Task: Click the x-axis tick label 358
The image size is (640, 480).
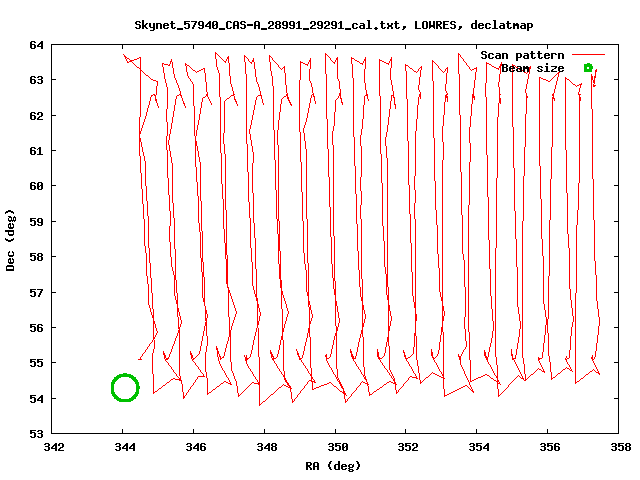Action: (x=621, y=447)
